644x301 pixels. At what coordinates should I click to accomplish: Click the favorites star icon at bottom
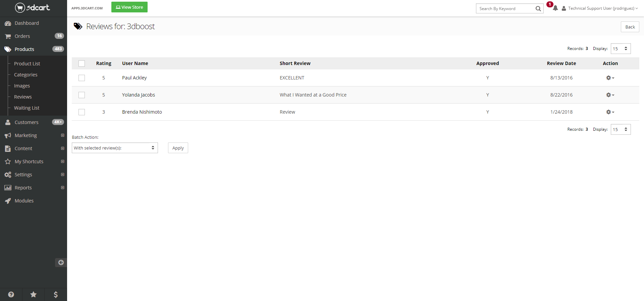coord(34,294)
